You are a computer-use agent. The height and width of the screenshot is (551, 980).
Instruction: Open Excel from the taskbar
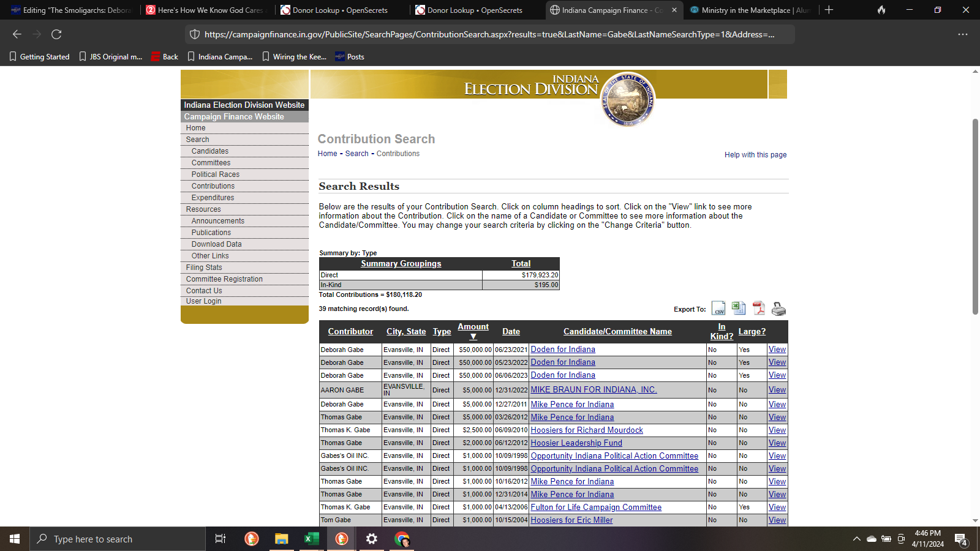pos(311,539)
